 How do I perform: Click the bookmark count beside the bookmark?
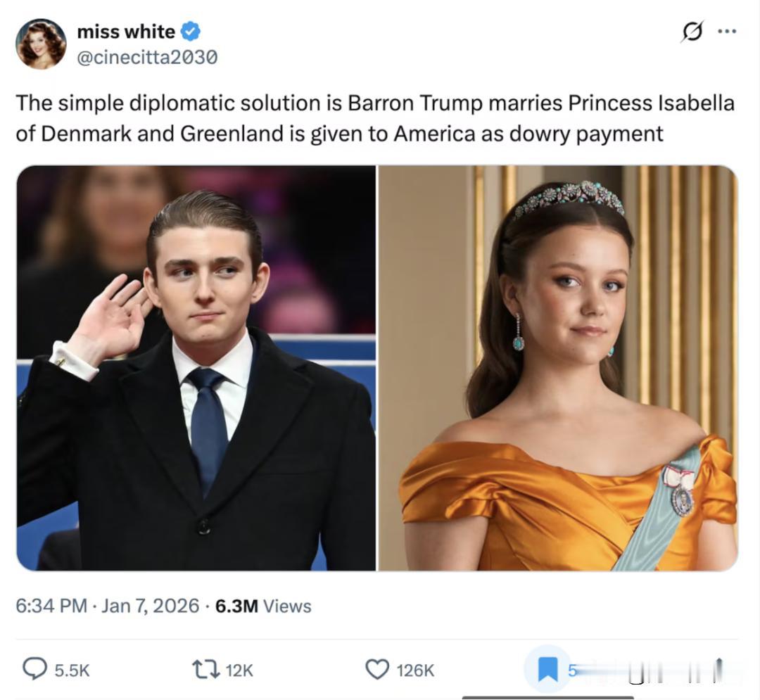(572, 670)
